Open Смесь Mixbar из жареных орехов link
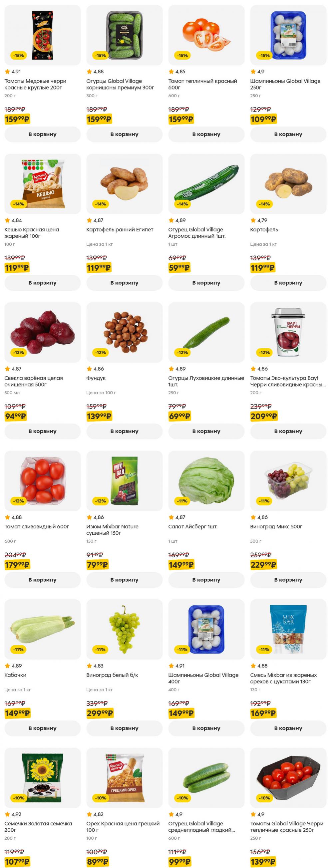The image size is (333, 868). coord(283,678)
